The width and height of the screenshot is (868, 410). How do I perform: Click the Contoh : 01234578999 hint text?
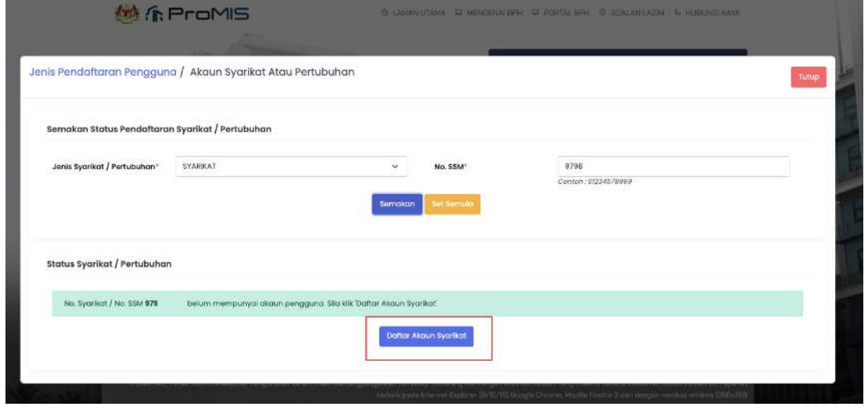[595, 182]
